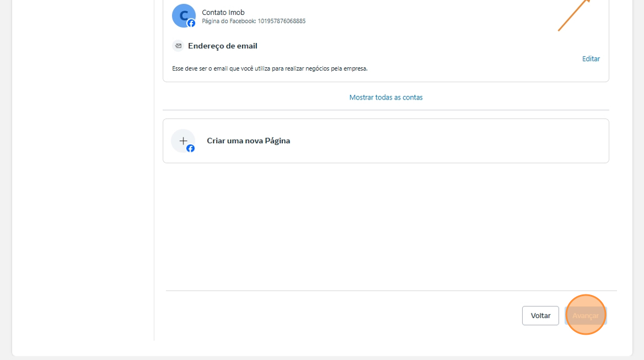The width and height of the screenshot is (644, 360).
Task: Click Facebook badge on Contato Imob avatar
Action: [191, 24]
